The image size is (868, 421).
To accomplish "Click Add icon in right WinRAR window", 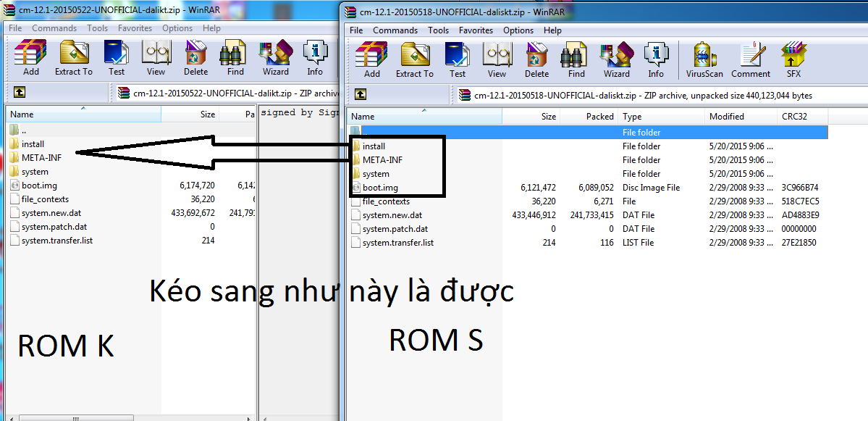I will click(372, 60).
